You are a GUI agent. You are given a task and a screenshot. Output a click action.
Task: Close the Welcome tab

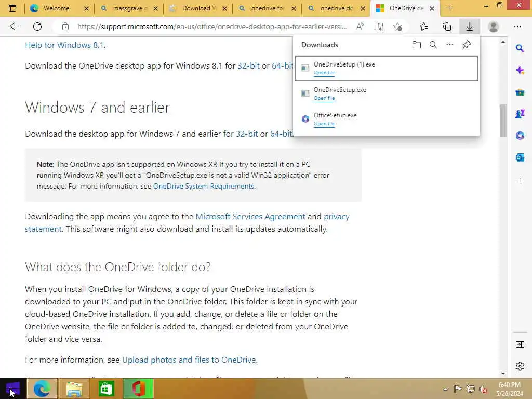click(x=87, y=8)
